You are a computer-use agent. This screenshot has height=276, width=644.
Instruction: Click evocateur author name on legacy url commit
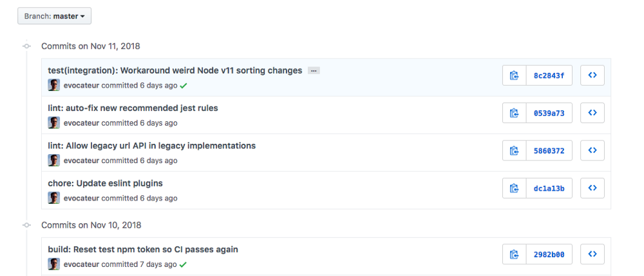pyautogui.click(x=81, y=161)
